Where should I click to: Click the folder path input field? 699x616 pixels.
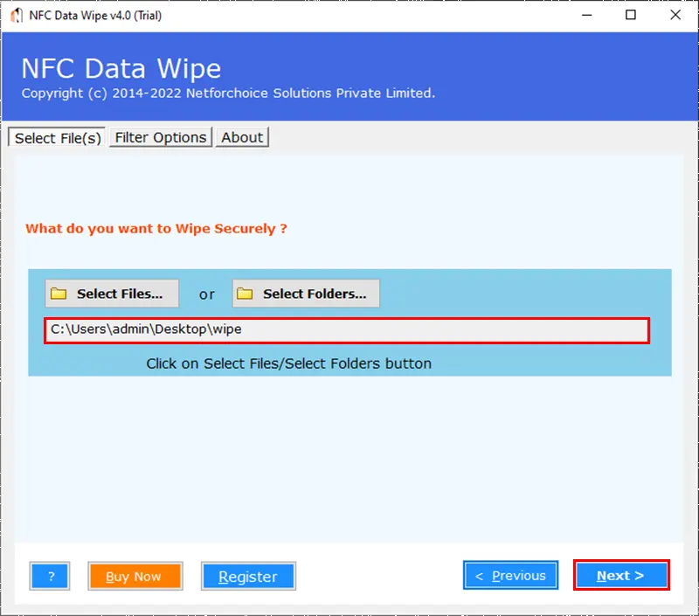point(347,330)
